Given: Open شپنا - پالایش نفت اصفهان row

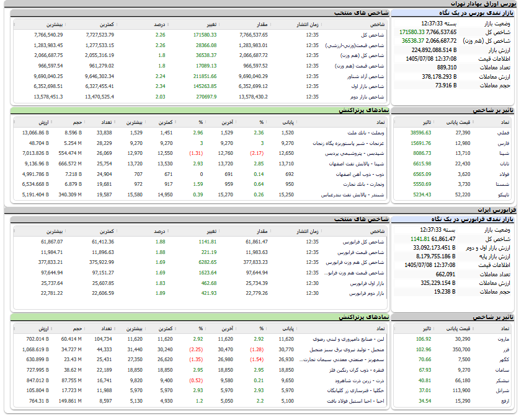Looking at the screenshot, I should tap(200, 164).
